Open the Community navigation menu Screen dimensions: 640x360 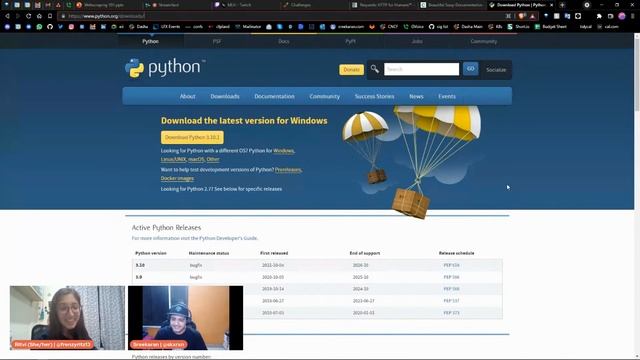324,96
